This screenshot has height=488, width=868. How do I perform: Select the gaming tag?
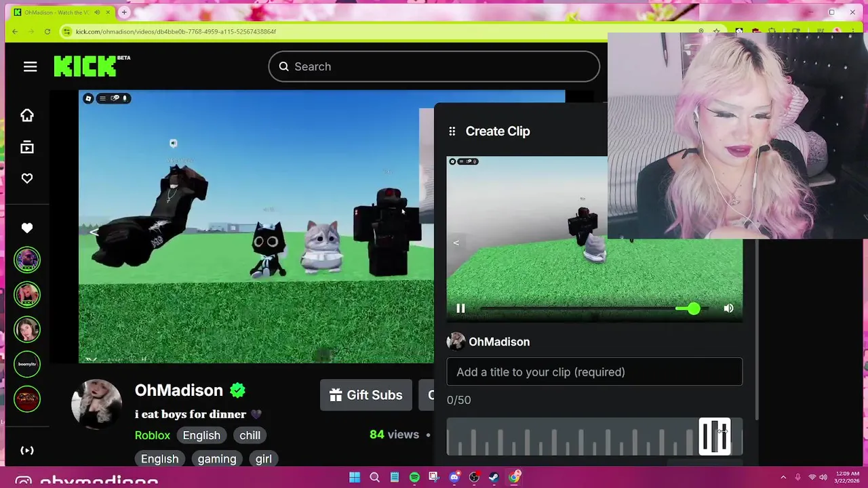pyautogui.click(x=217, y=459)
